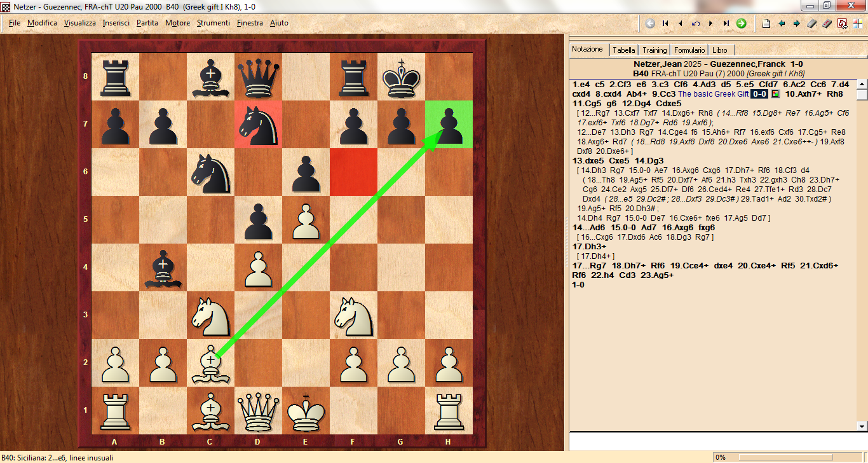Click move 17.Dh3+ in the notation

(x=589, y=246)
